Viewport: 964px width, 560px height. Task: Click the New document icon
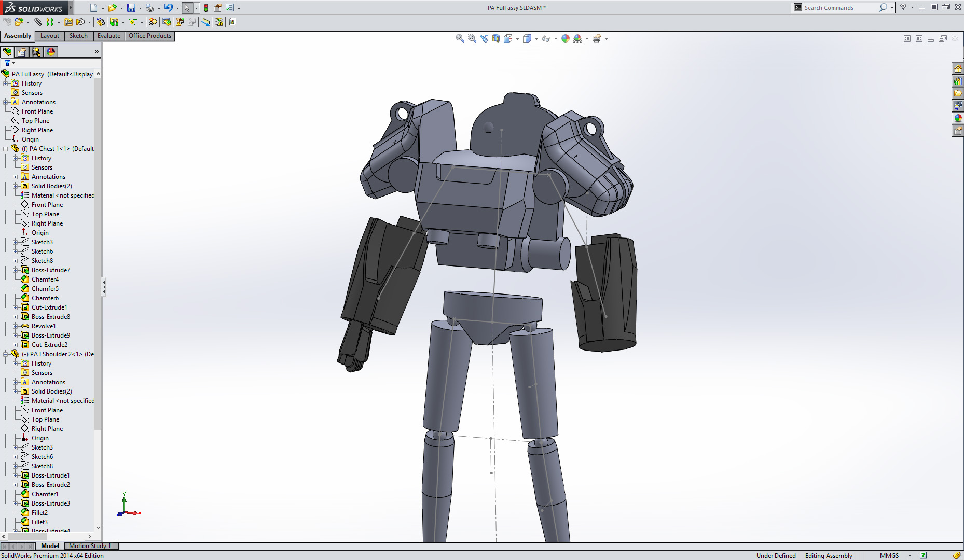coord(93,8)
